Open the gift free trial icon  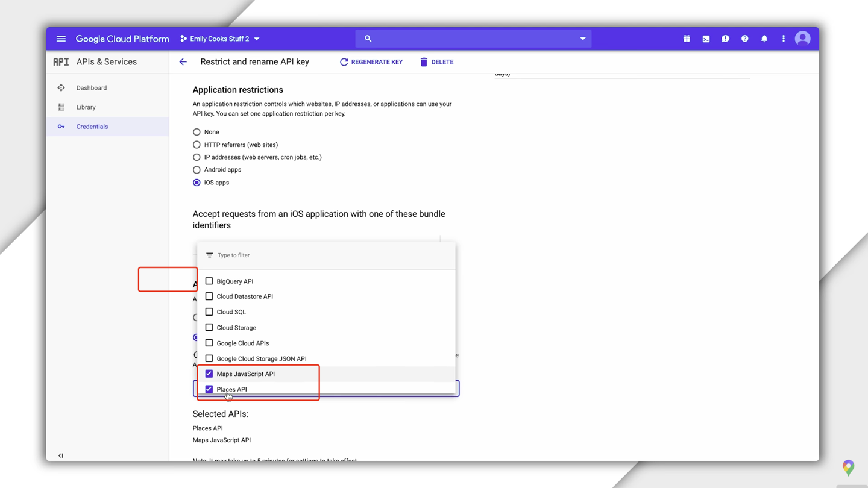(687, 39)
